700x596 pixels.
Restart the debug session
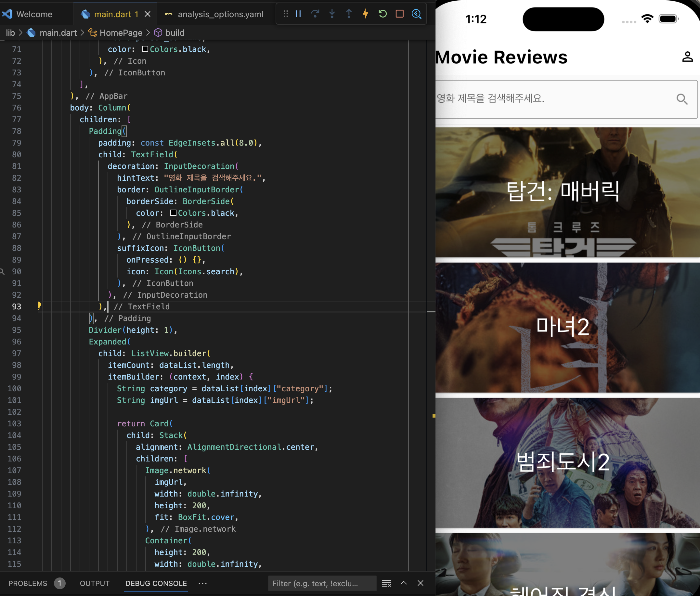(383, 14)
